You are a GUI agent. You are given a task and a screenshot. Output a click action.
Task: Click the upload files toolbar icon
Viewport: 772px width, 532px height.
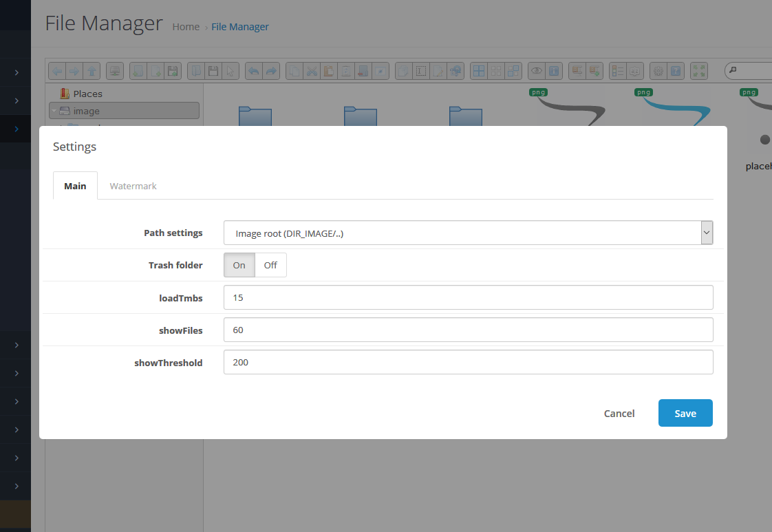173,72
